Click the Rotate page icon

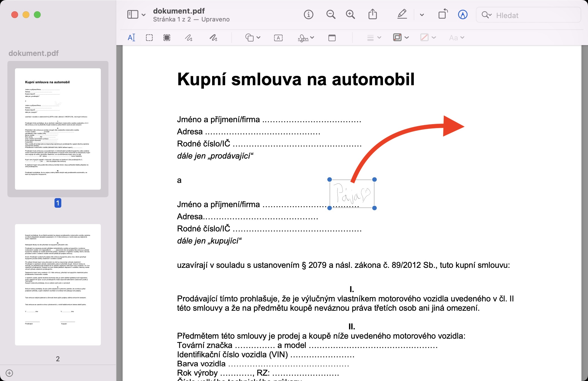click(443, 14)
